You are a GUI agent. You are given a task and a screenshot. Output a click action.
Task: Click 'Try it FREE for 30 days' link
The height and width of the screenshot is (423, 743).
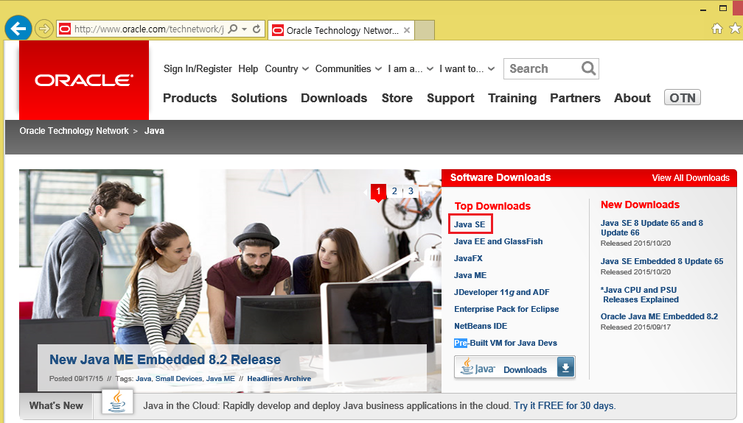pos(564,406)
